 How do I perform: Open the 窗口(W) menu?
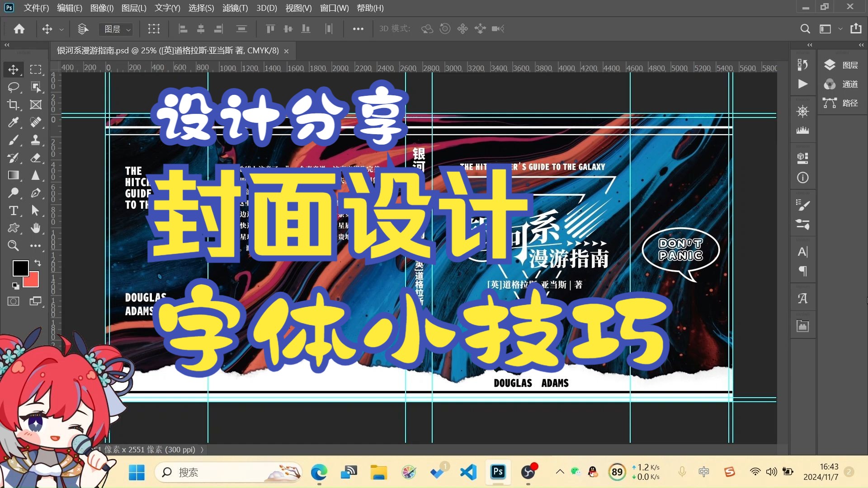tap(335, 8)
